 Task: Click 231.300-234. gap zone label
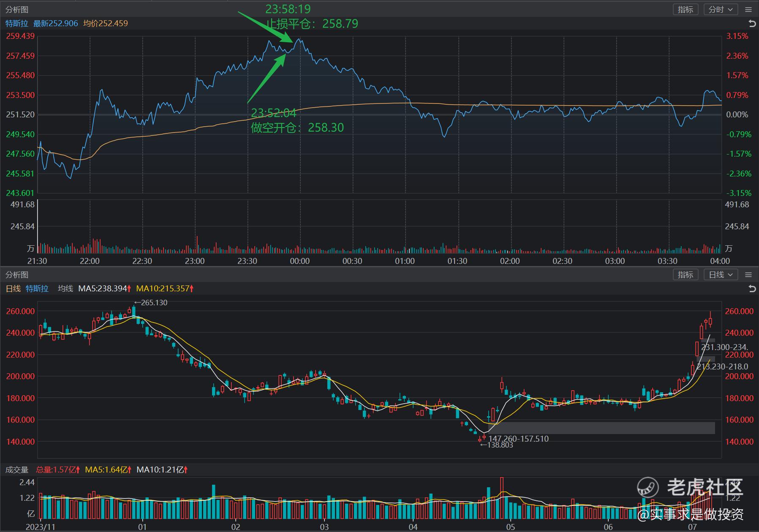point(725,347)
